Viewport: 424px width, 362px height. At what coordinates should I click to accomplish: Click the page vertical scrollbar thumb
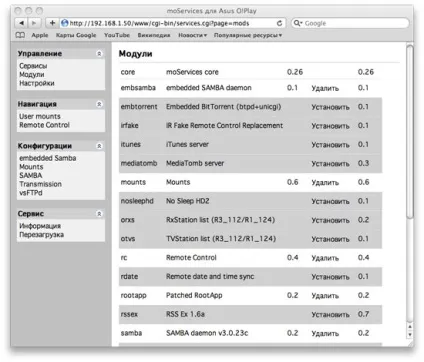point(410,133)
